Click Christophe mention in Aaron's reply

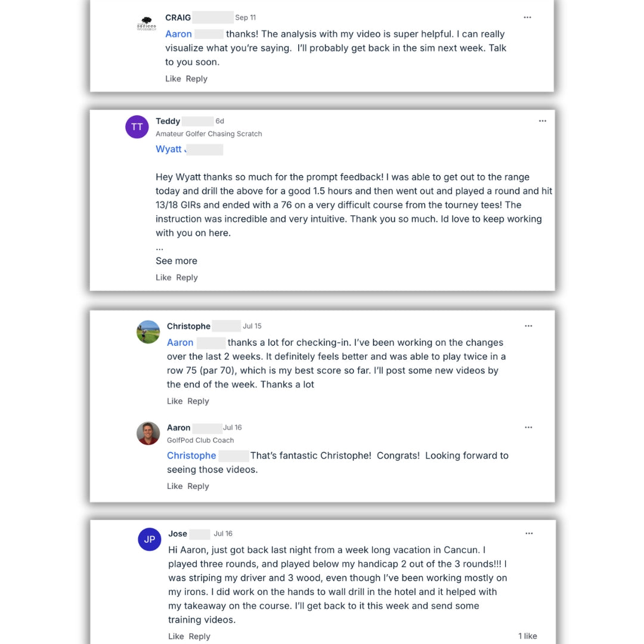click(x=191, y=456)
